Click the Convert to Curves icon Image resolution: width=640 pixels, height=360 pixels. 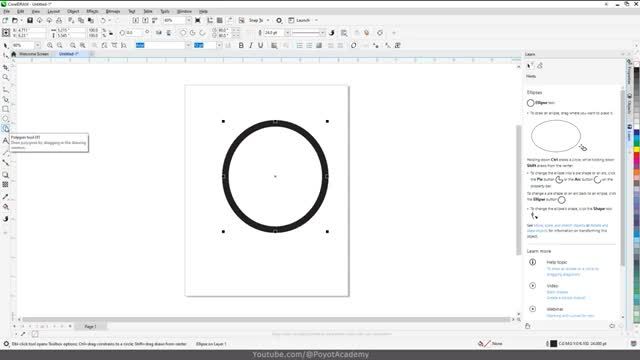pos(380,33)
